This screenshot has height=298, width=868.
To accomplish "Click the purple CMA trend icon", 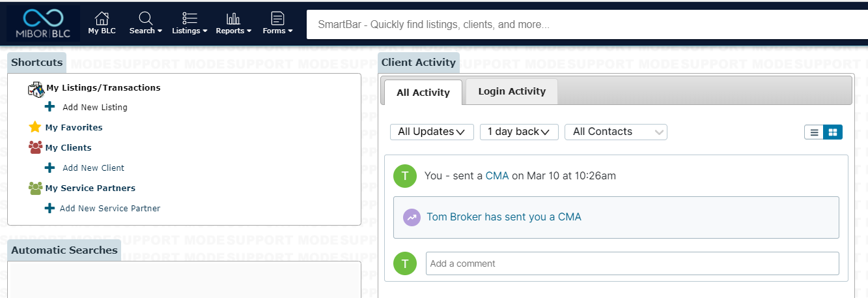I will [411, 217].
